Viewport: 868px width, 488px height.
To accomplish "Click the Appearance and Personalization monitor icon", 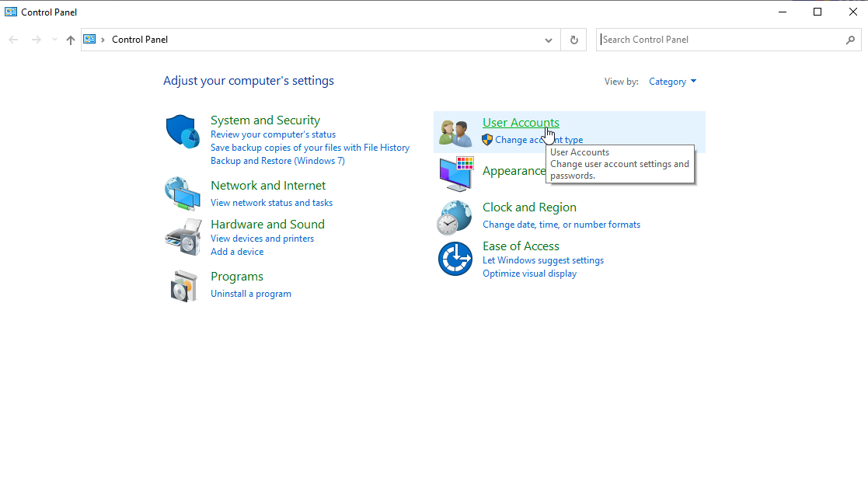I will [455, 173].
